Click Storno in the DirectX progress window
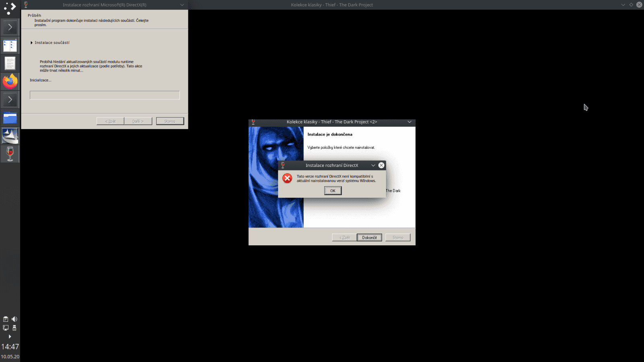 tap(170, 121)
